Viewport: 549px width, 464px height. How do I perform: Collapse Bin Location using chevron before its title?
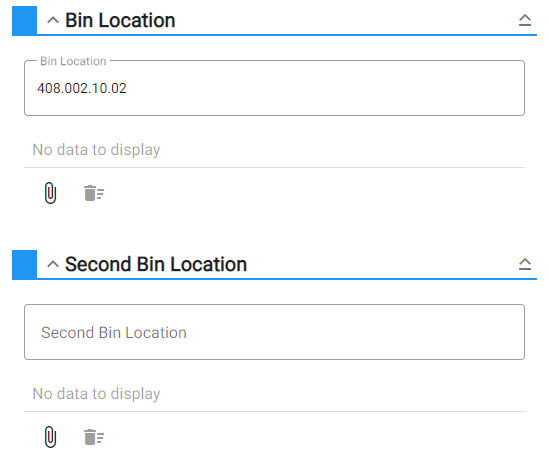point(53,20)
